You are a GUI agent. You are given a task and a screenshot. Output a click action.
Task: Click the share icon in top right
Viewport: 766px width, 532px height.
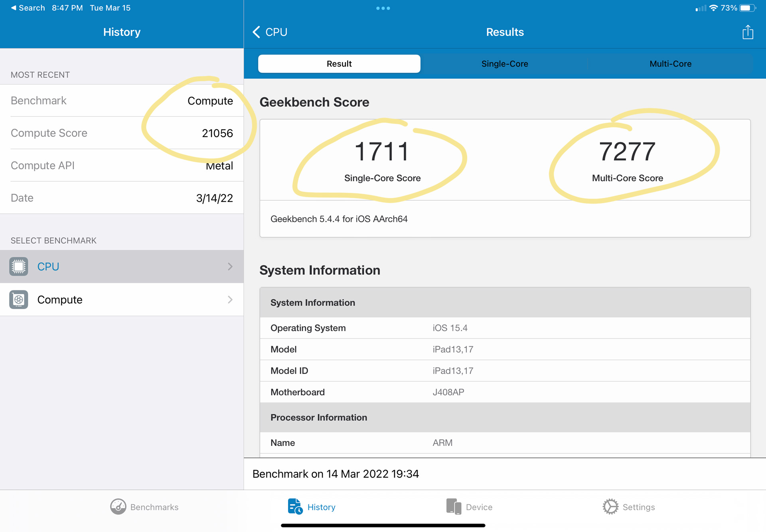click(x=748, y=32)
